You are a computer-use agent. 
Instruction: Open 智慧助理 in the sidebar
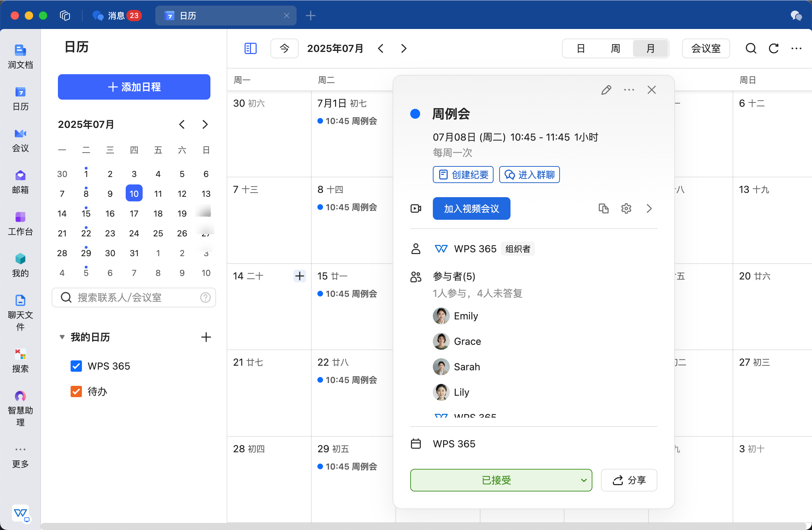[20, 408]
